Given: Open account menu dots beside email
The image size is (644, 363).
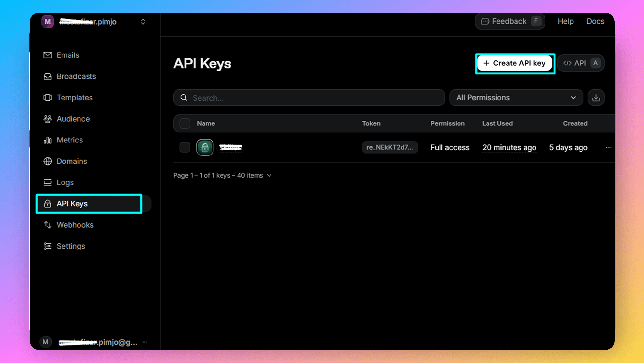Looking at the screenshot, I should click(145, 342).
